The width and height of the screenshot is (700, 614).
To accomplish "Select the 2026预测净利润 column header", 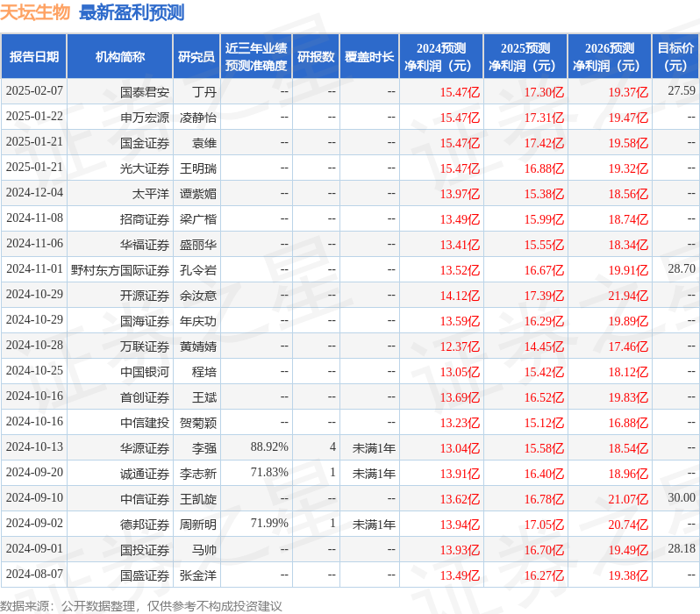I will click(x=610, y=57).
